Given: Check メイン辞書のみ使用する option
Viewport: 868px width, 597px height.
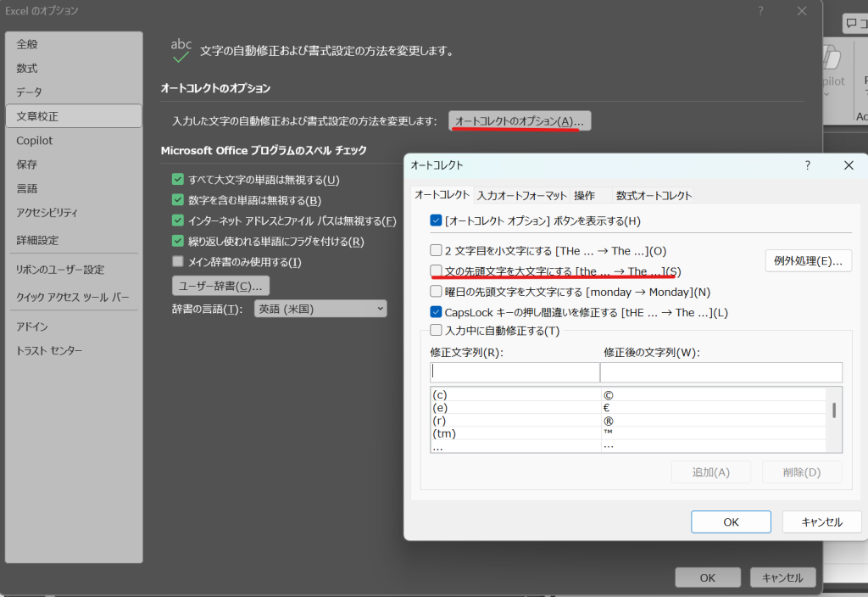Looking at the screenshot, I should tap(177, 261).
